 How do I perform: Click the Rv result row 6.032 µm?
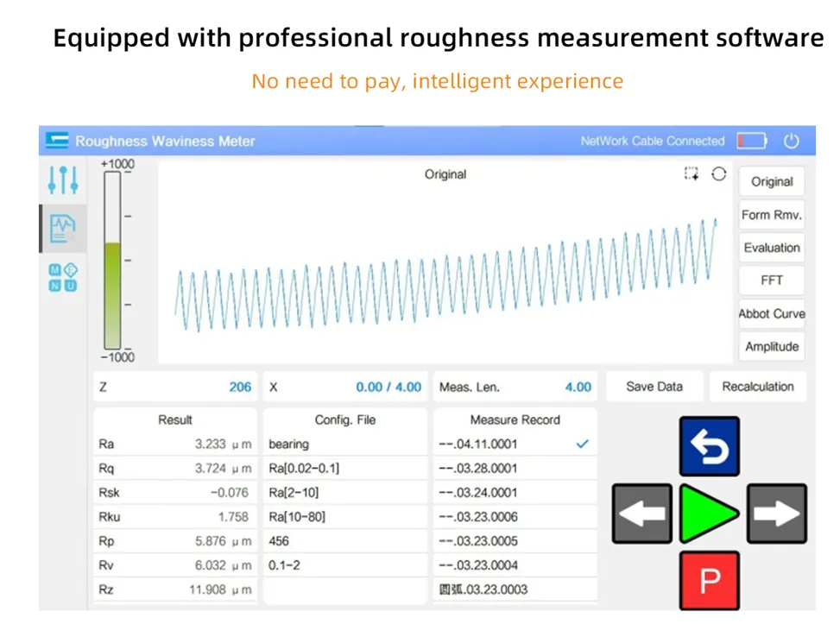coord(175,565)
